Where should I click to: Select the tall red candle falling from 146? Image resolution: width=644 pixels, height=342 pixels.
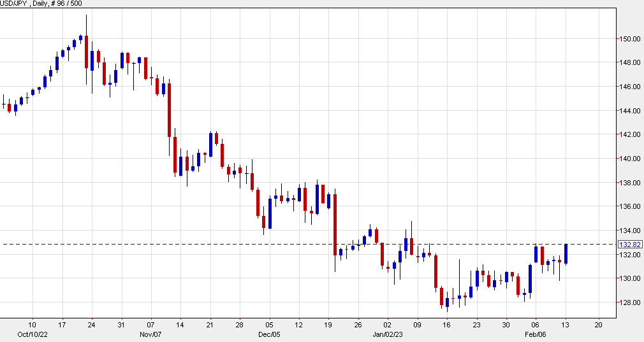tap(169, 110)
